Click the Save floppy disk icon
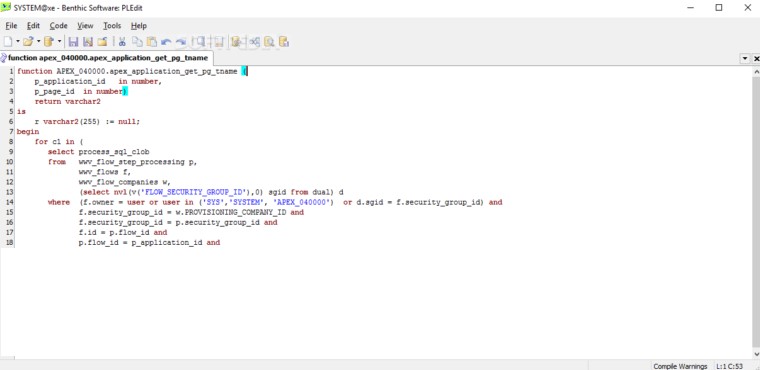This screenshot has width=760, height=370. (x=74, y=42)
